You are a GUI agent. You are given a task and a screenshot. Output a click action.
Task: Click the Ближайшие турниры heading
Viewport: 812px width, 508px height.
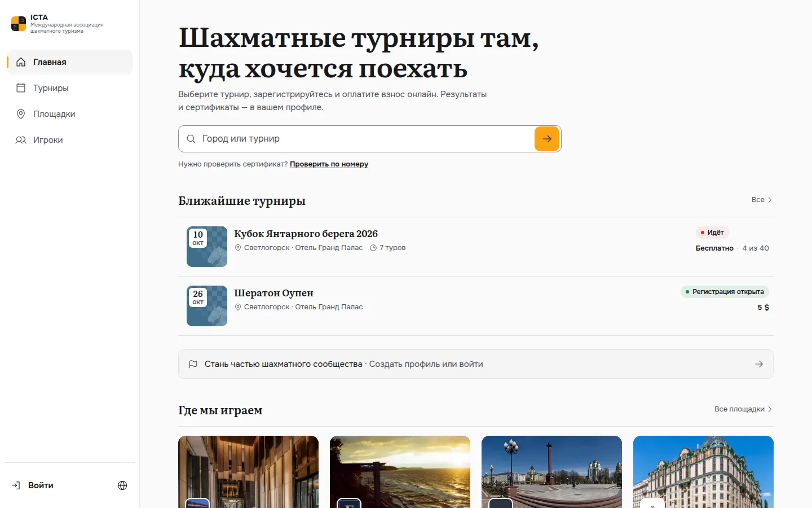pyautogui.click(x=242, y=201)
